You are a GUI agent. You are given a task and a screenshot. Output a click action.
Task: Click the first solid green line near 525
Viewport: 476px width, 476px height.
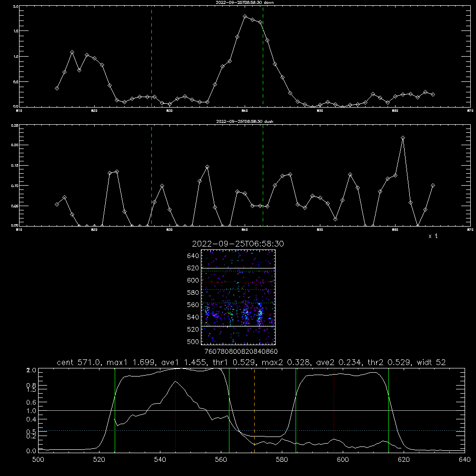pyautogui.click(x=115, y=410)
